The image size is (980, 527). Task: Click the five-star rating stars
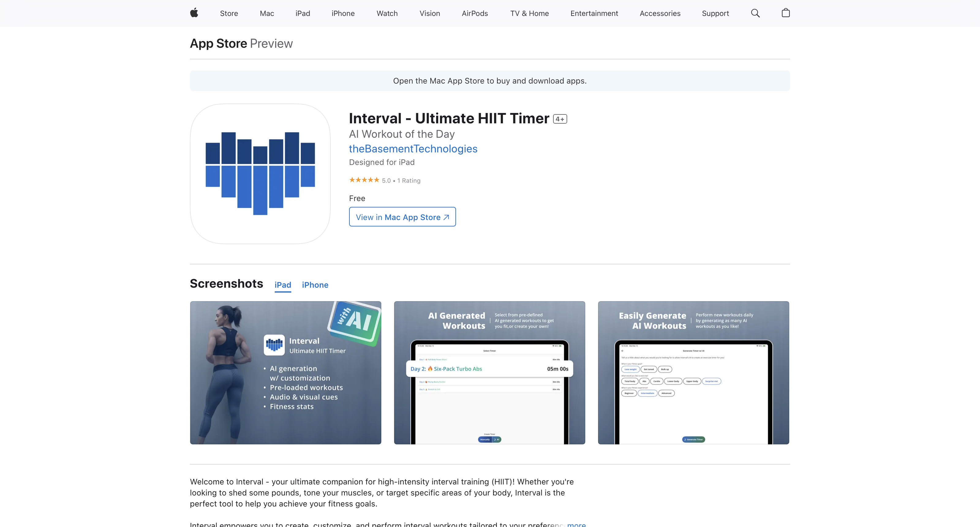pos(364,180)
